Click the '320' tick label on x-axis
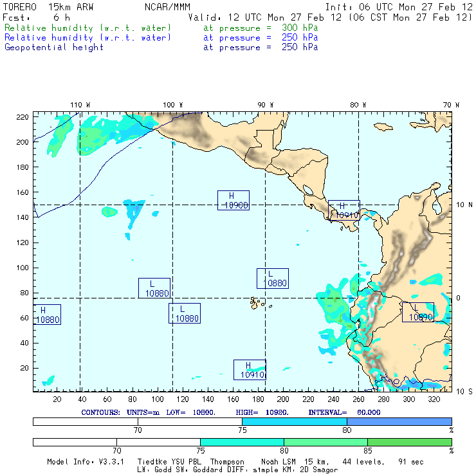The image size is (476, 476). 434,399
